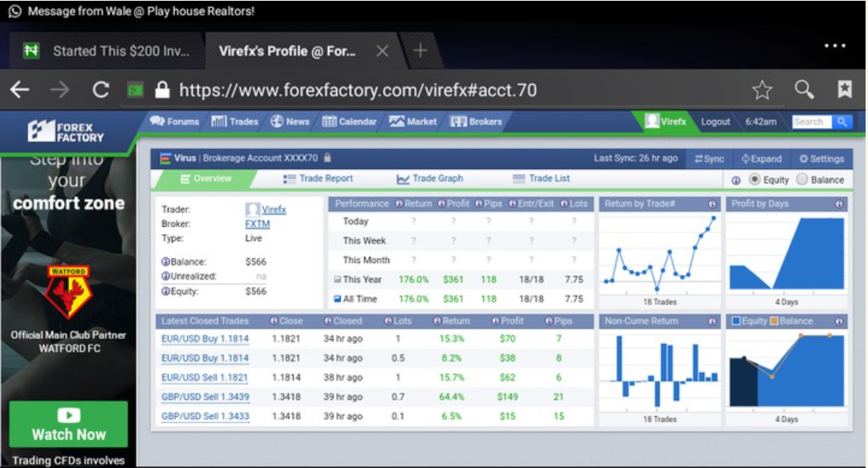Switch to Trade Report tab
This screenshot has width=868, height=468.
[x=318, y=179]
